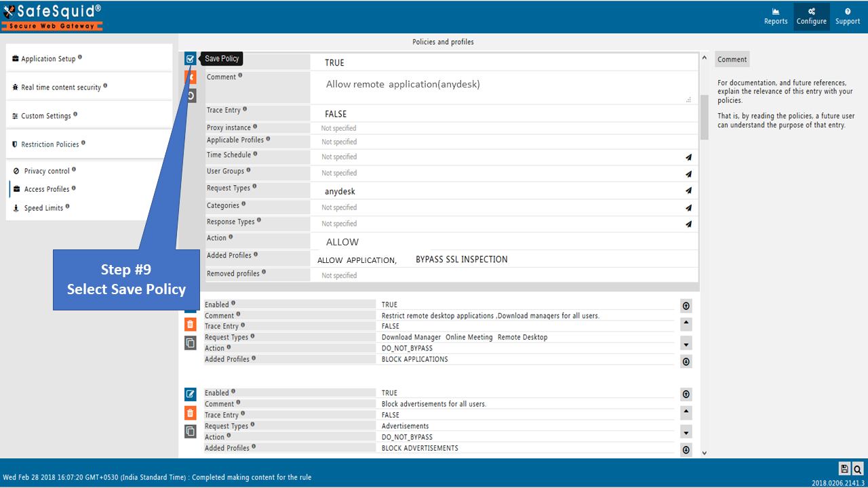The image size is (868, 488).
Task: Delete the Block advertisements policy
Action: click(191, 413)
